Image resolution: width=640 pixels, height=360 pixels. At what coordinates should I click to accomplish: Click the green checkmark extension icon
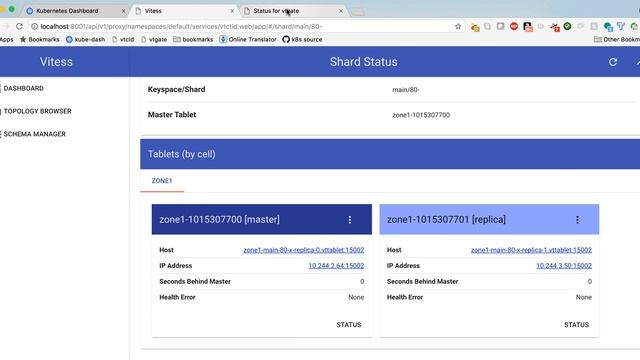coord(567,27)
